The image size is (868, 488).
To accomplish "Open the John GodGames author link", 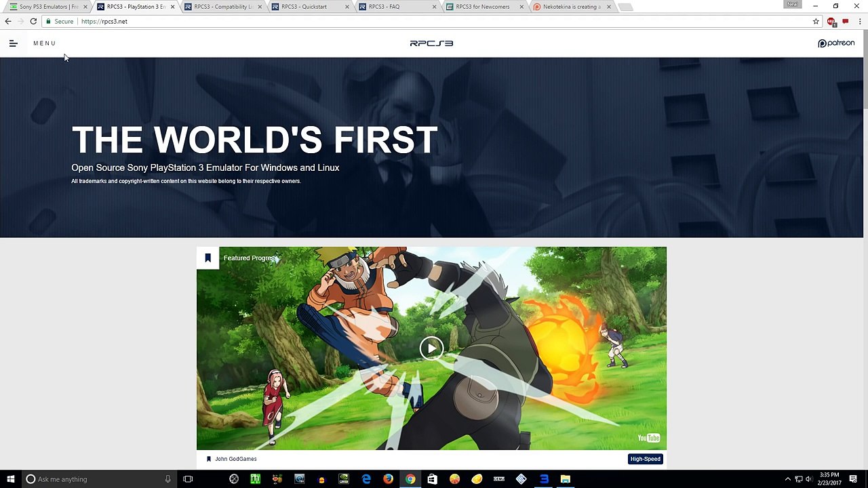I will point(235,459).
